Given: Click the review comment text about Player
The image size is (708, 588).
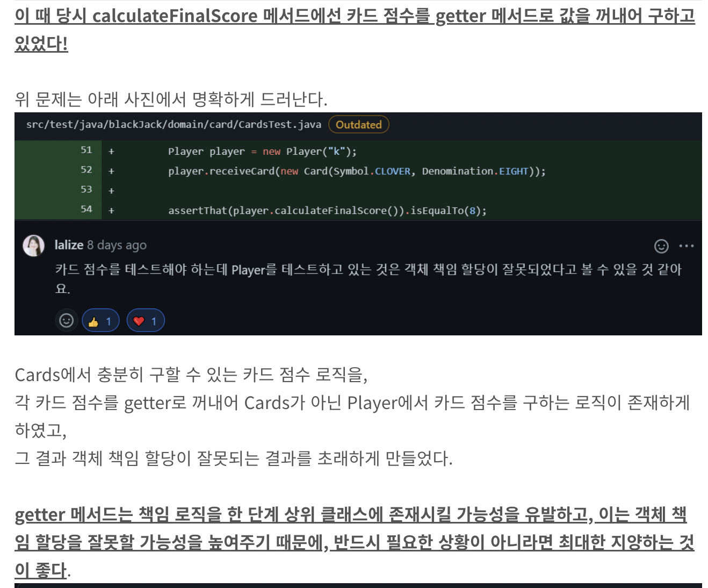Looking at the screenshot, I should tap(368, 278).
